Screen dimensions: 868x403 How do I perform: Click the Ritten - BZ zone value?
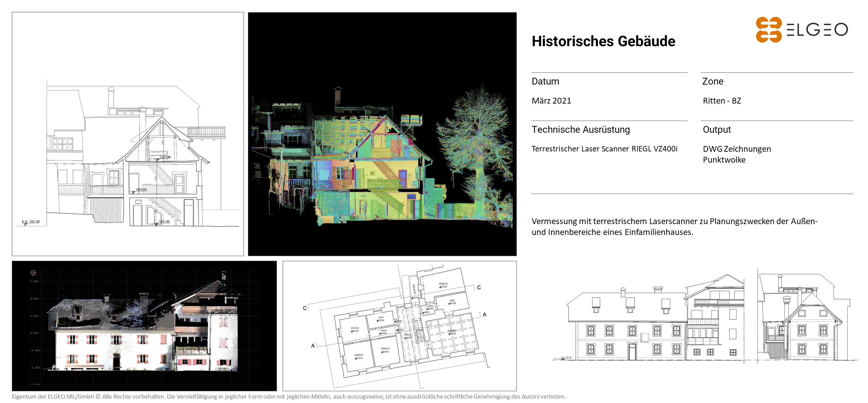[x=722, y=101]
